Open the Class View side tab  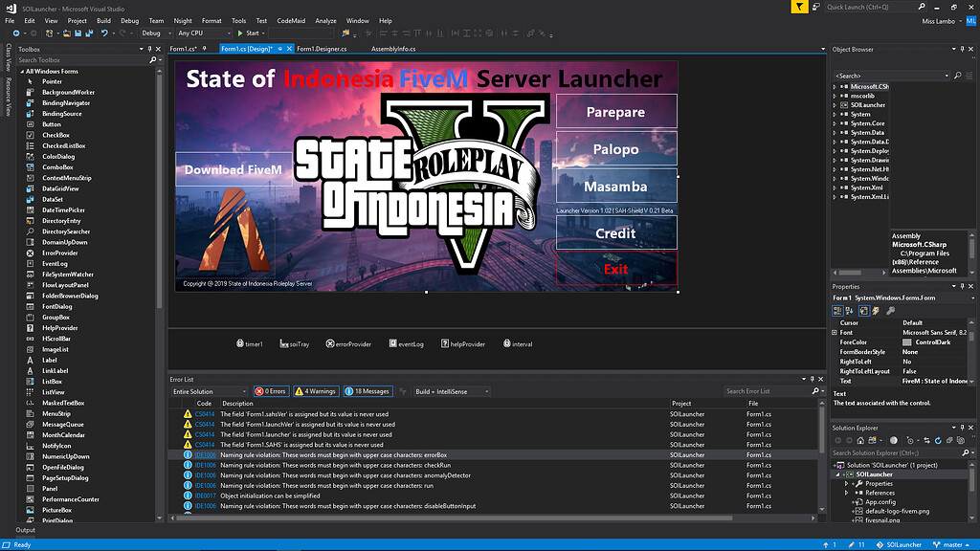(8, 57)
